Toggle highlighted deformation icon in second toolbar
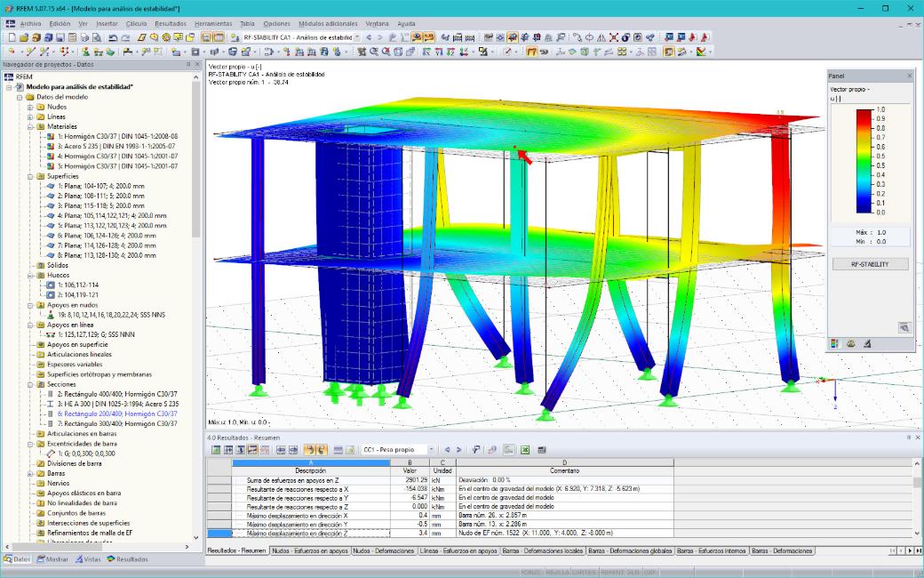The width and height of the screenshot is (924, 578). click(x=531, y=52)
